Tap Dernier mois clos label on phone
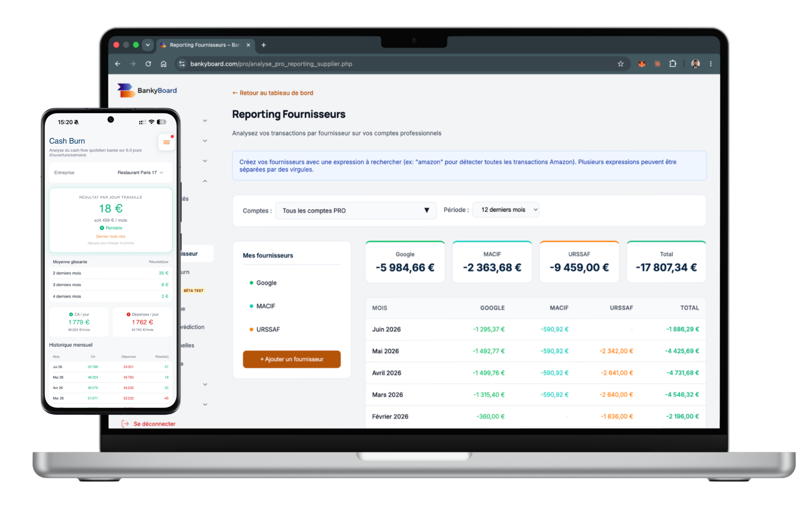Image resolution: width=812 pixels, height=508 pixels. coord(111,236)
